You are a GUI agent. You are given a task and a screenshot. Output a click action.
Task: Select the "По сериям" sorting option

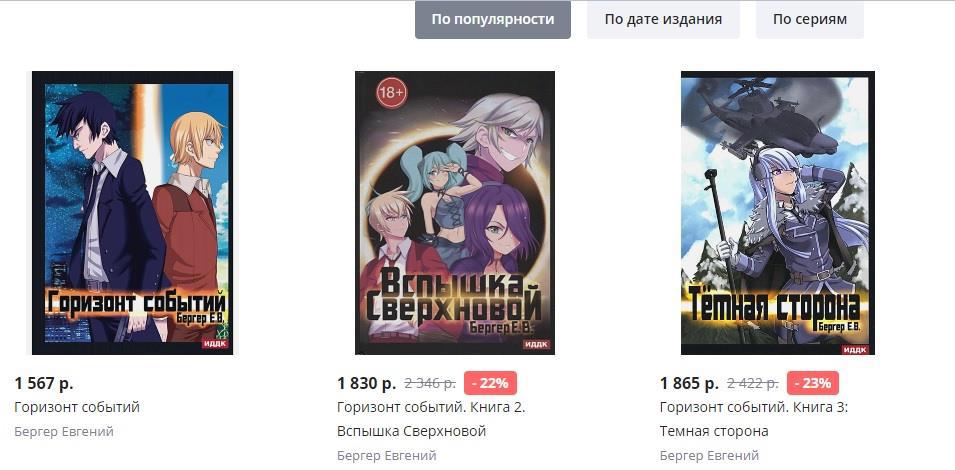[x=809, y=19]
